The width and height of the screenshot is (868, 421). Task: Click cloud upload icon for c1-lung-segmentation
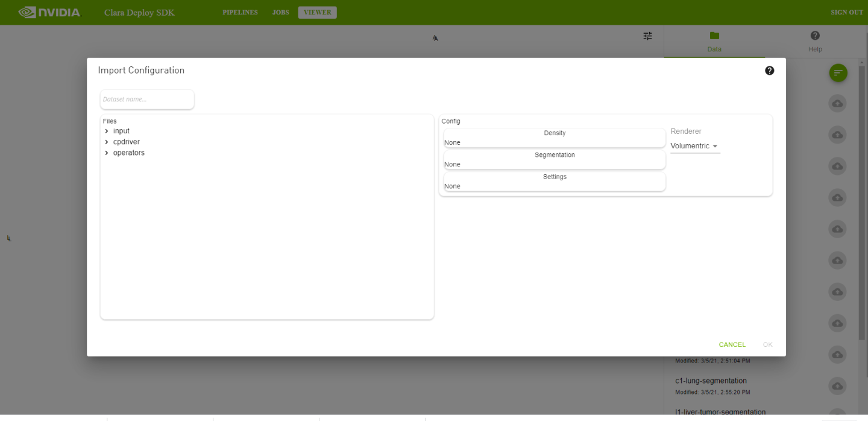837,386
